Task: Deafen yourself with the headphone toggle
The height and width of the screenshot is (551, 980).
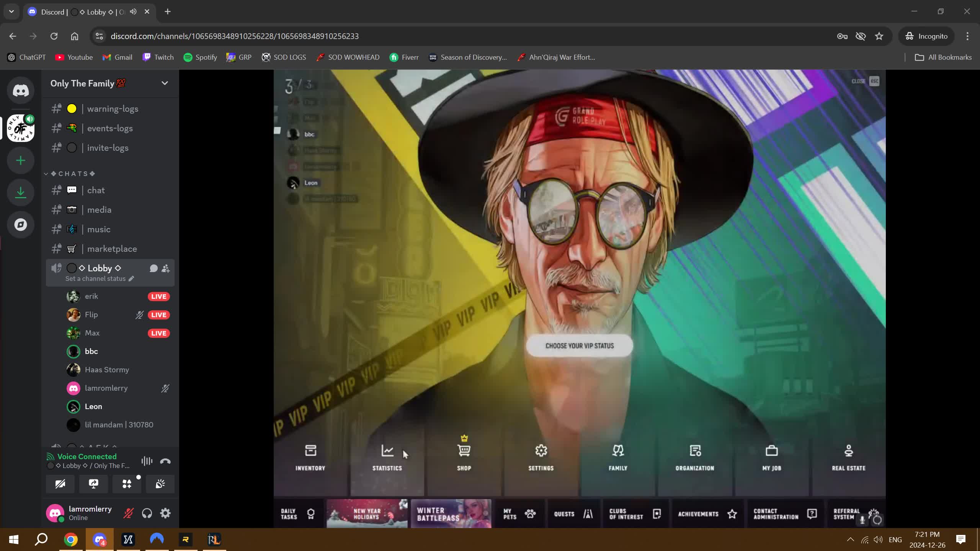Action: tap(147, 513)
